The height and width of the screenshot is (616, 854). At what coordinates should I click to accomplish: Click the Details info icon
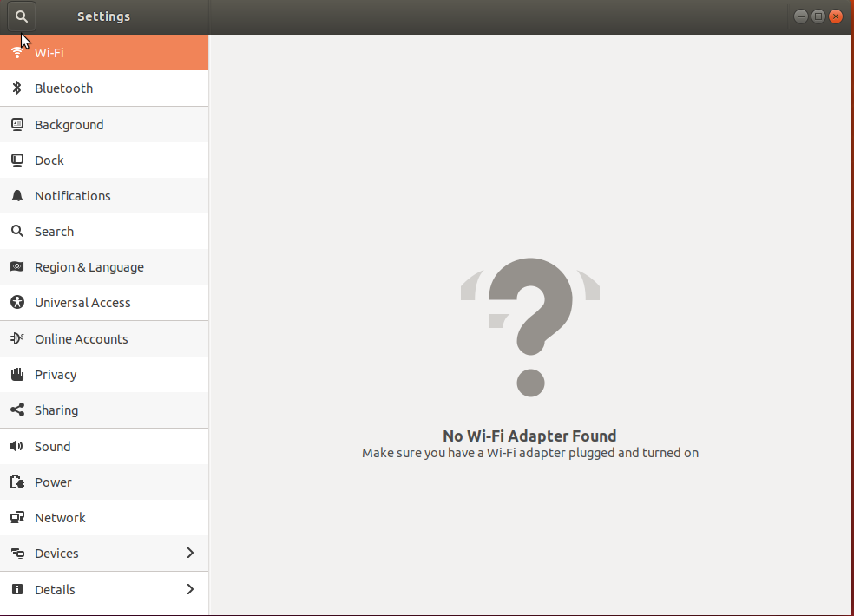(17, 589)
